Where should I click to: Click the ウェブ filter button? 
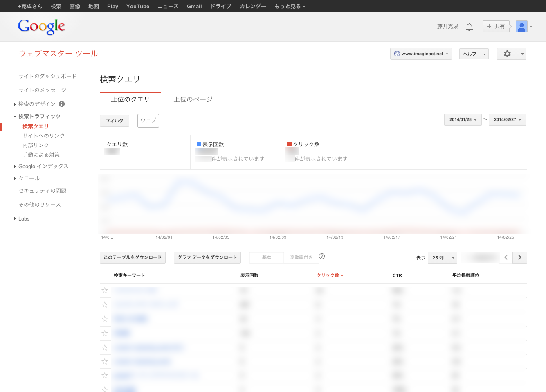click(x=148, y=120)
